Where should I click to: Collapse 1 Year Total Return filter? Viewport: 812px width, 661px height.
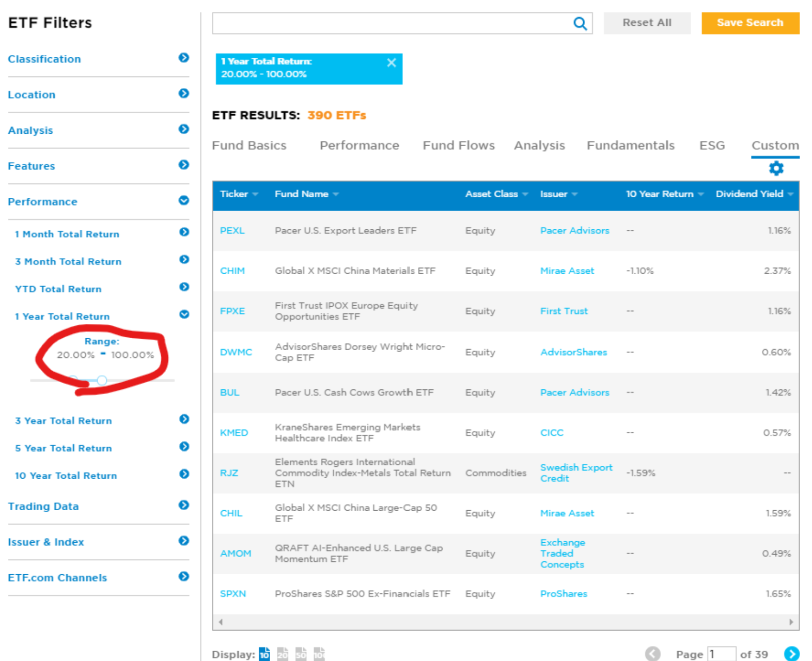point(184,314)
